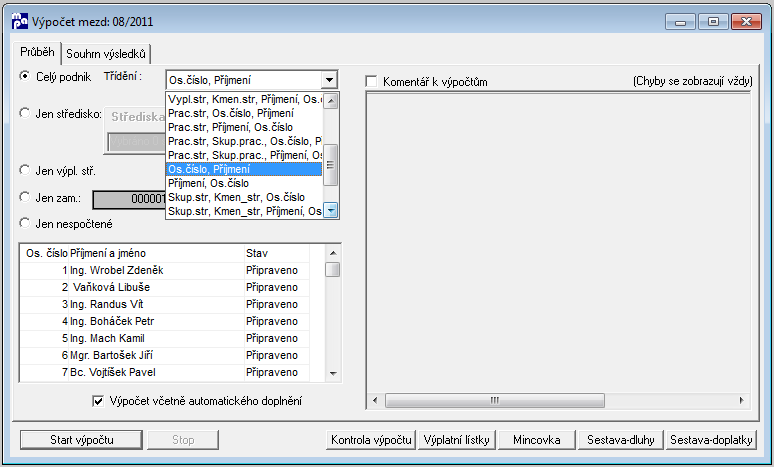This screenshot has height=467, width=774.
Task: Select employee row Vaňková Libuše
Action: [165, 287]
